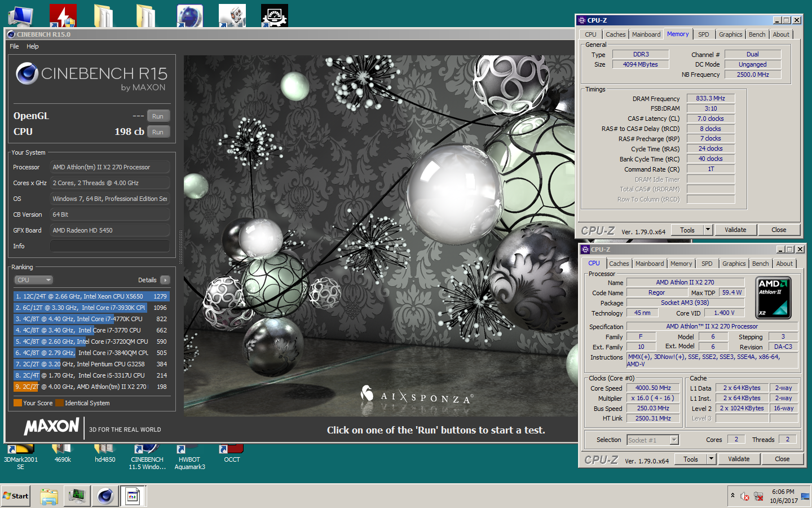Screen dimensions: 812x508
Task: Select the CPU-Z taskbar button
Action: click(133, 496)
